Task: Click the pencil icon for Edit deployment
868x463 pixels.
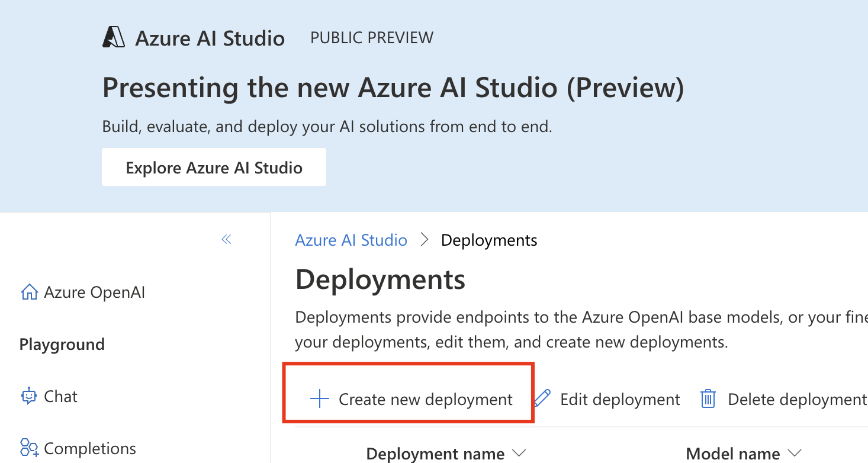Action: (x=542, y=398)
